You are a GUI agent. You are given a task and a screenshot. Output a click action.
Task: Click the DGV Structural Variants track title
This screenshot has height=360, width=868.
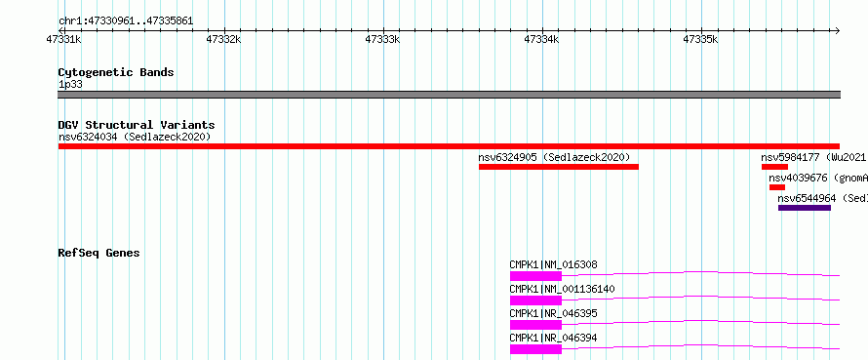point(137,125)
